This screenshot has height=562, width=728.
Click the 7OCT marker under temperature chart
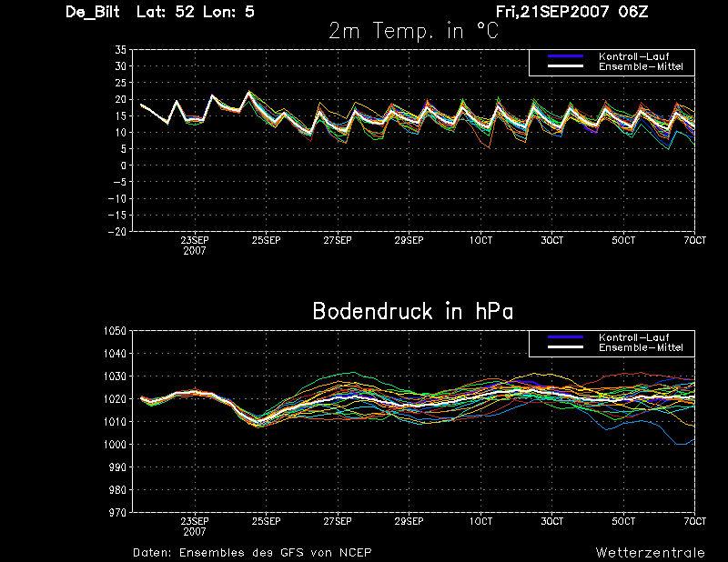(694, 240)
